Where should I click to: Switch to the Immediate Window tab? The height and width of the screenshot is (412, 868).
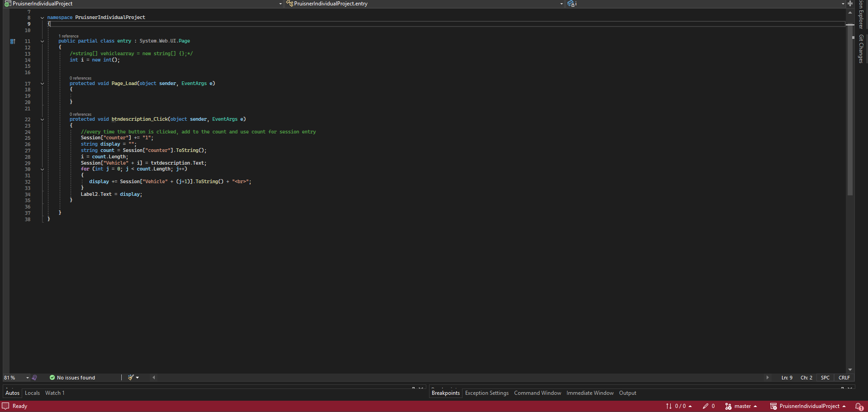590,393
